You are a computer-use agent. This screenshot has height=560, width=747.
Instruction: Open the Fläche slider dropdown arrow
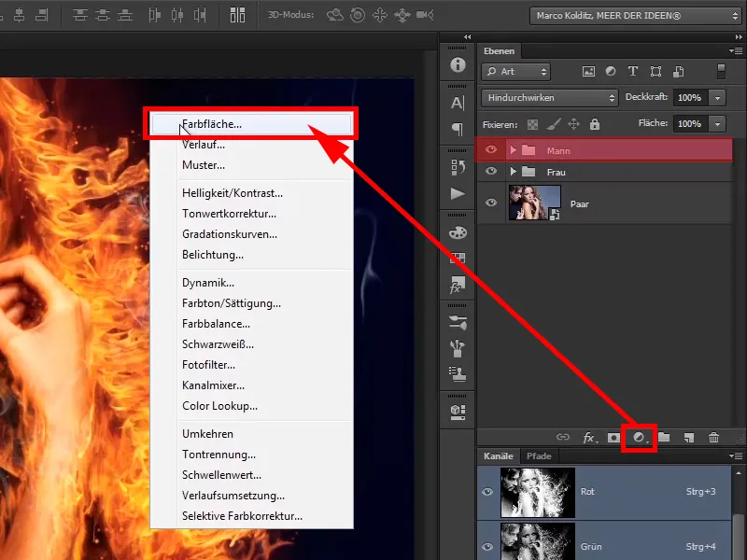pos(717,124)
